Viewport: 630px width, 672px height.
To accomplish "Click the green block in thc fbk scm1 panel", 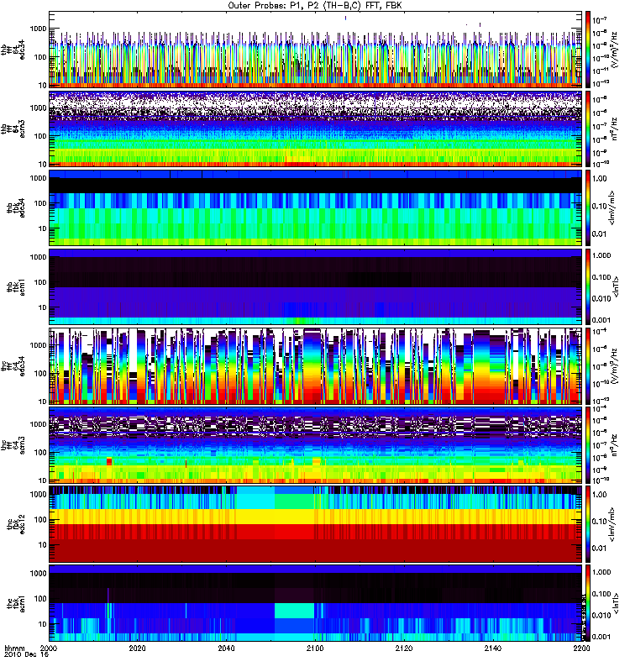I will tap(295, 611).
